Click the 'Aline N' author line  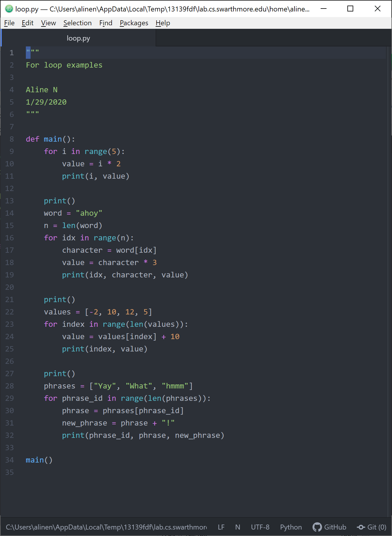pos(42,90)
